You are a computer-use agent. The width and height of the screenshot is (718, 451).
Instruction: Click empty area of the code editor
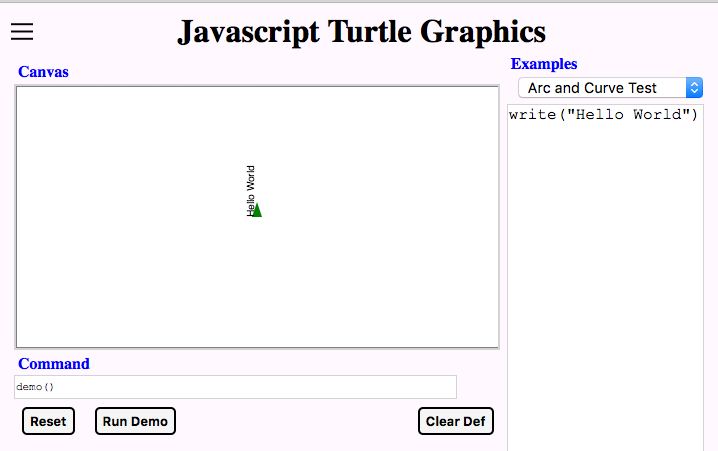pos(605,300)
